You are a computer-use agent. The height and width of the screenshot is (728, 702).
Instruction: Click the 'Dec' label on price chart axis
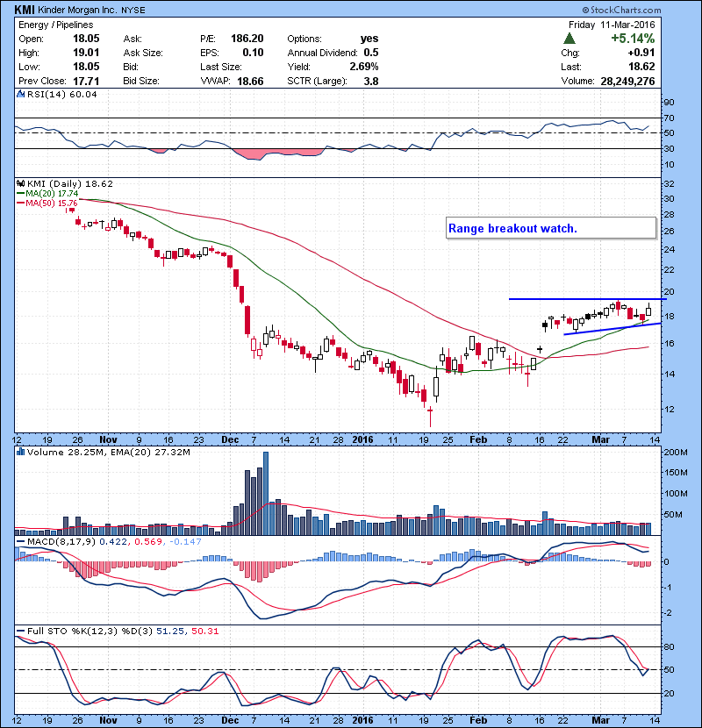pos(230,439)
